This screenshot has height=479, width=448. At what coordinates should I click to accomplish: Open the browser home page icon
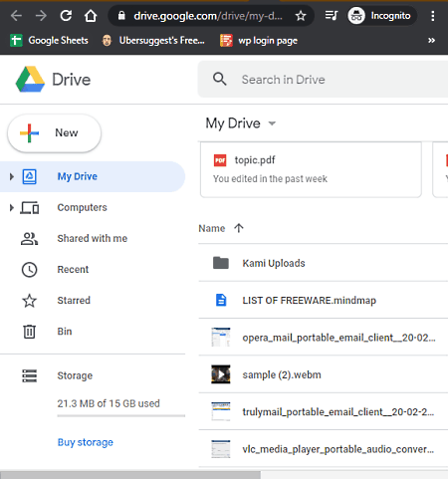tap(91, 16)
